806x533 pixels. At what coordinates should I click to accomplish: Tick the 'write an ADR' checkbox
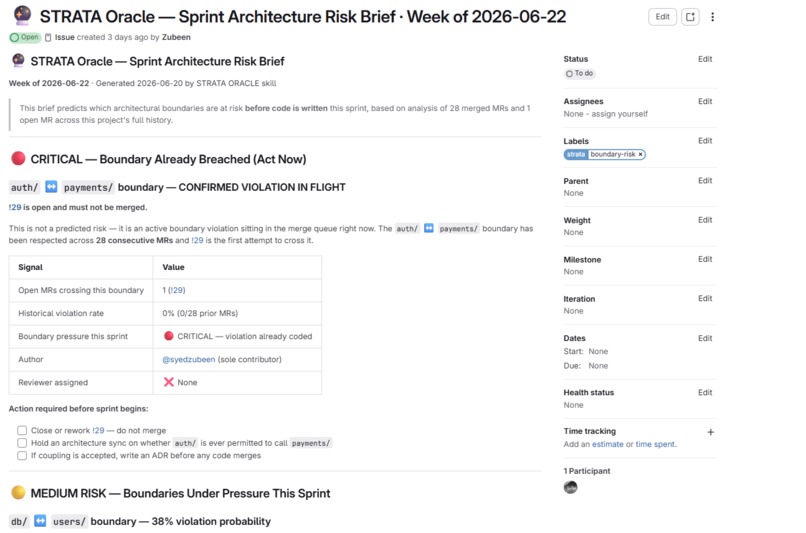(x=22, y=455)
